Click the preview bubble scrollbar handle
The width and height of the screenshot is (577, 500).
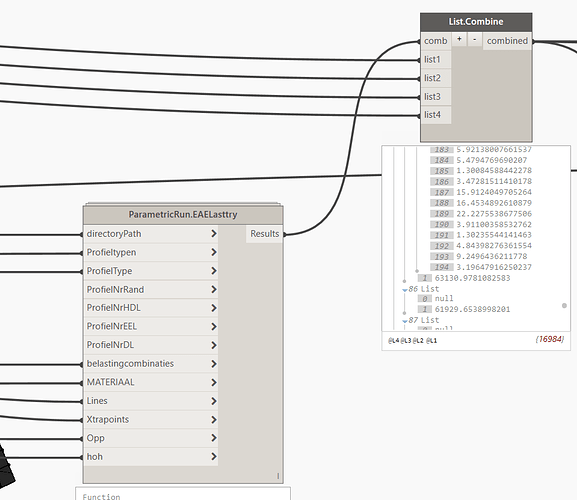(564, 306)
